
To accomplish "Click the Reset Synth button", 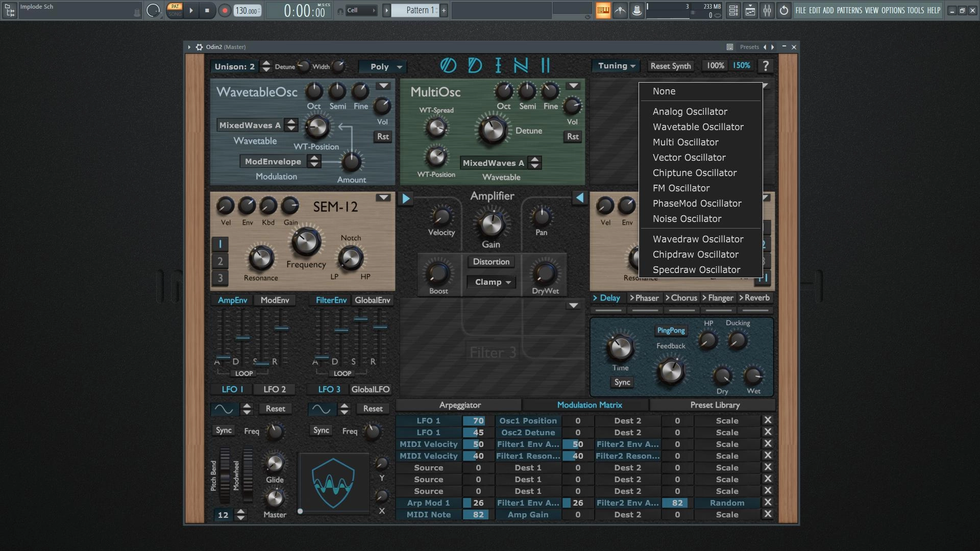I will click(x=670, y=66).
